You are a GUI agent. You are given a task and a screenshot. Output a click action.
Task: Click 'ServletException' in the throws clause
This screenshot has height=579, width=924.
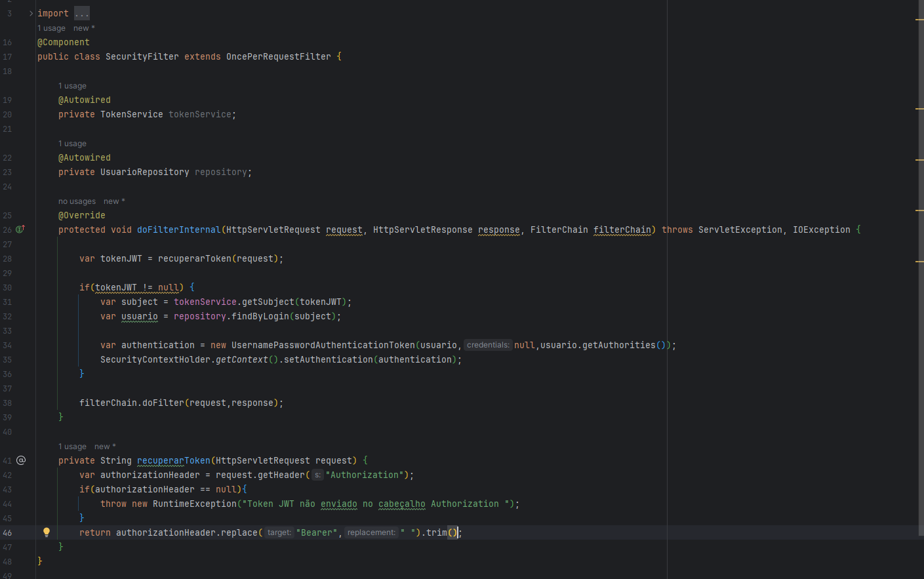coord(740,230)
